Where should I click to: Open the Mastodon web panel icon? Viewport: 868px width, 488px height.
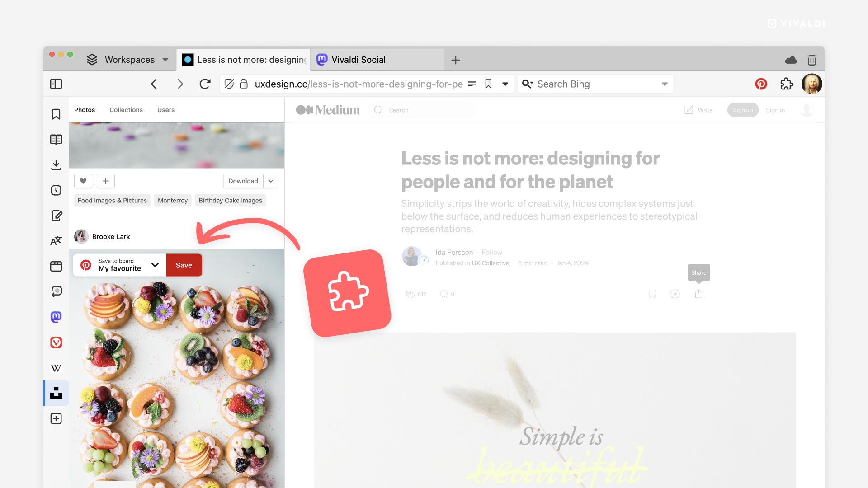(x=56, y=317)
